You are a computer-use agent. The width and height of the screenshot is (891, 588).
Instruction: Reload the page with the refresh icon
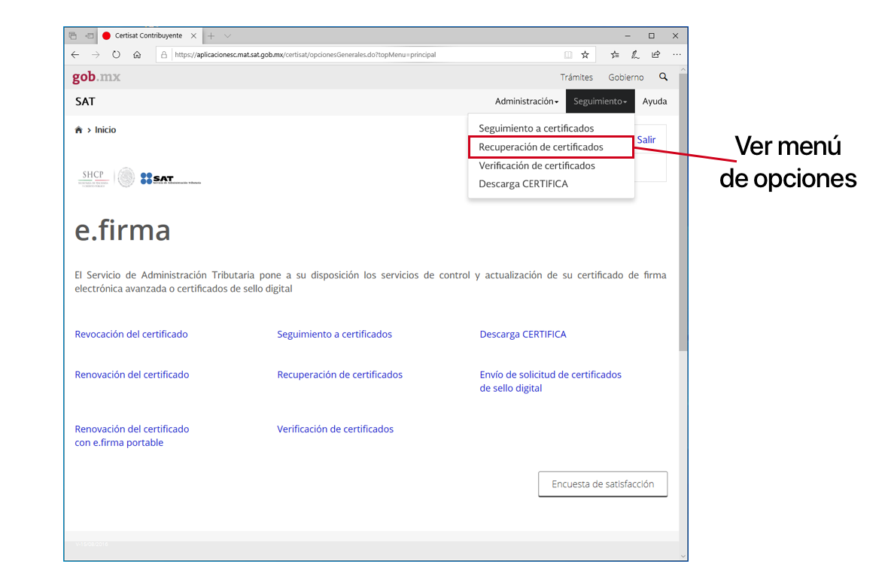click(116, 54)
